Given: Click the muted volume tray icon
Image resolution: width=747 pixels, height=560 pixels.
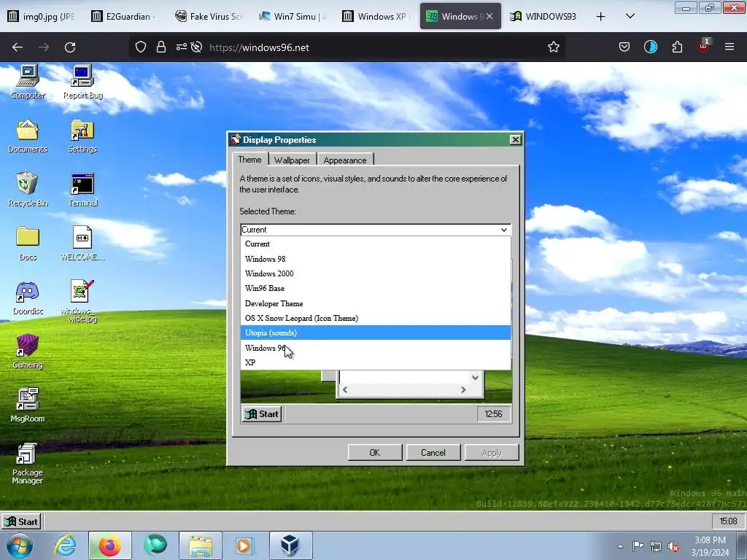Looking at the screenshot, I should click(673, 546).
